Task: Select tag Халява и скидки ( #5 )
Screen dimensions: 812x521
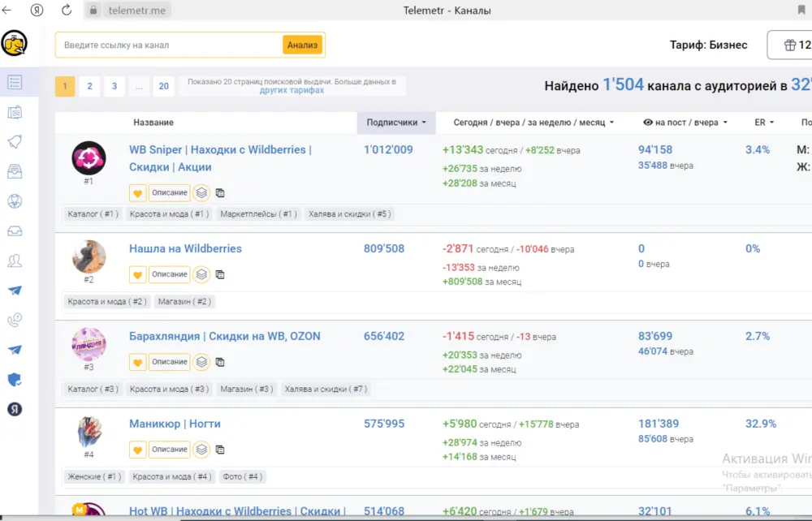Action: (x=349, y=214)
